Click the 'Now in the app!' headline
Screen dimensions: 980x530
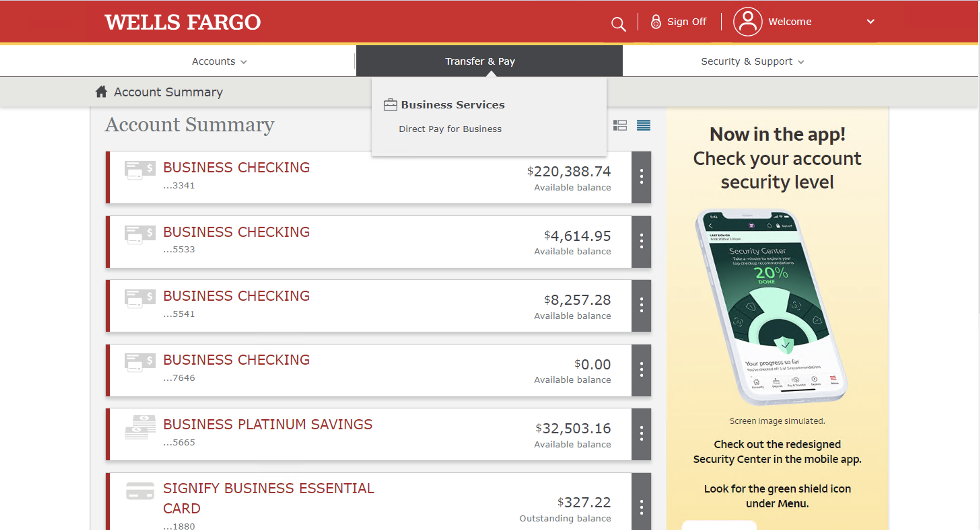[777, 134]
